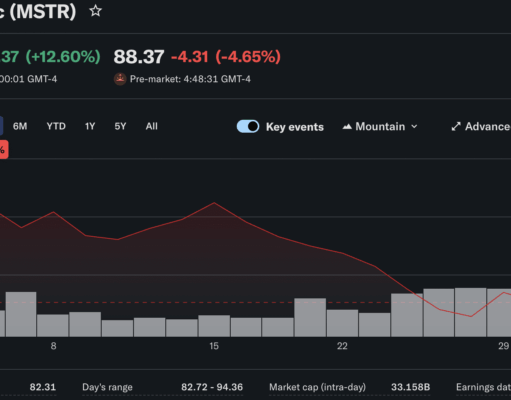This screenshot has height=400, width=511.
Task: Click the Pre-market 4:48:31 GMT-4 timestamp
Action: (190, 79)
